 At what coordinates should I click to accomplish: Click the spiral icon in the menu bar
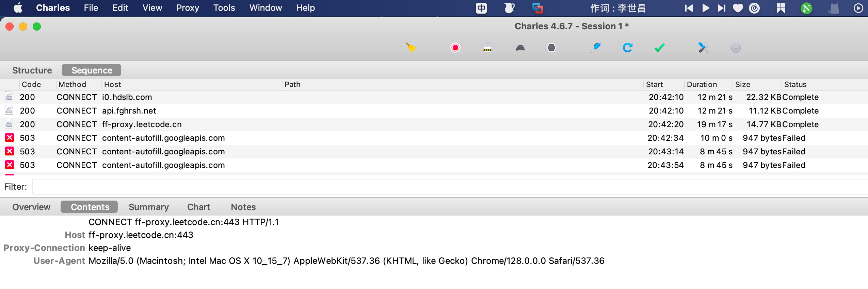754,8
